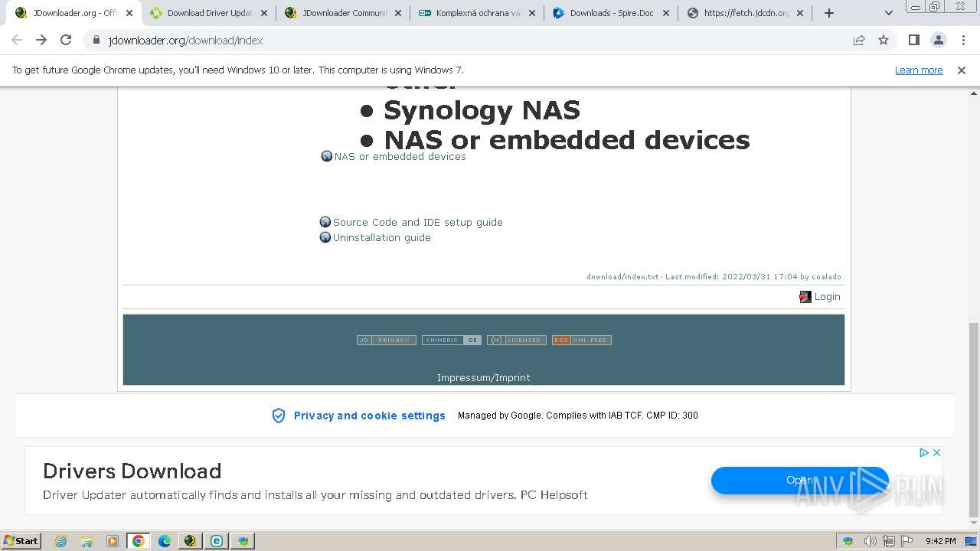Click the JD Privacy badge

387,340
